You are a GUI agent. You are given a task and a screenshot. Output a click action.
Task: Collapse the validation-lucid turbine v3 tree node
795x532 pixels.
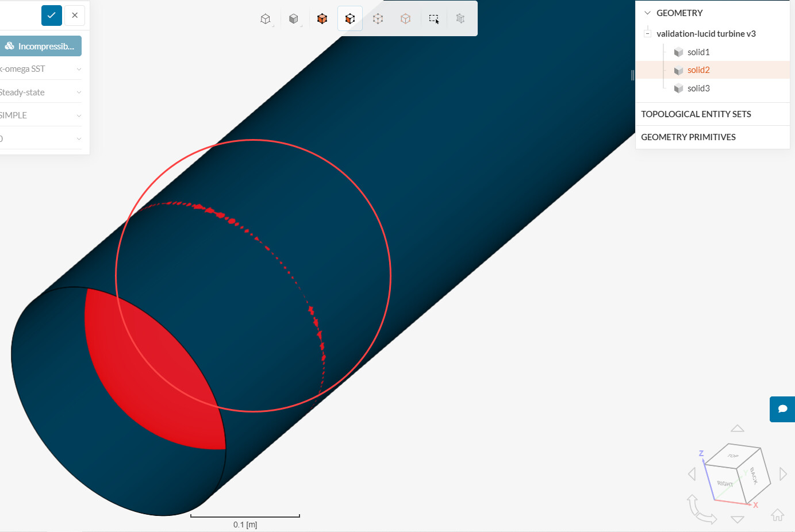pyautogui.click(x=648, y=33)
